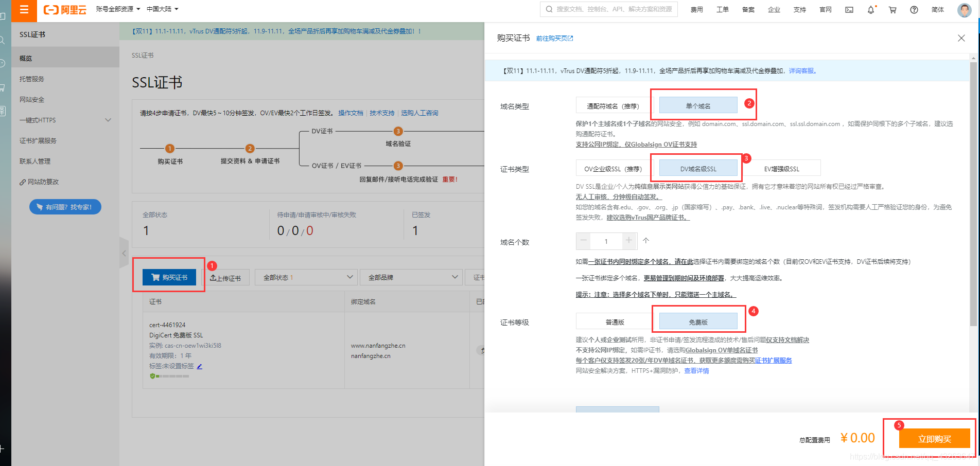Screen dimensions: 980x466
Task: Click domain www.nanfangzhe.cn
Action: (378, 346)
